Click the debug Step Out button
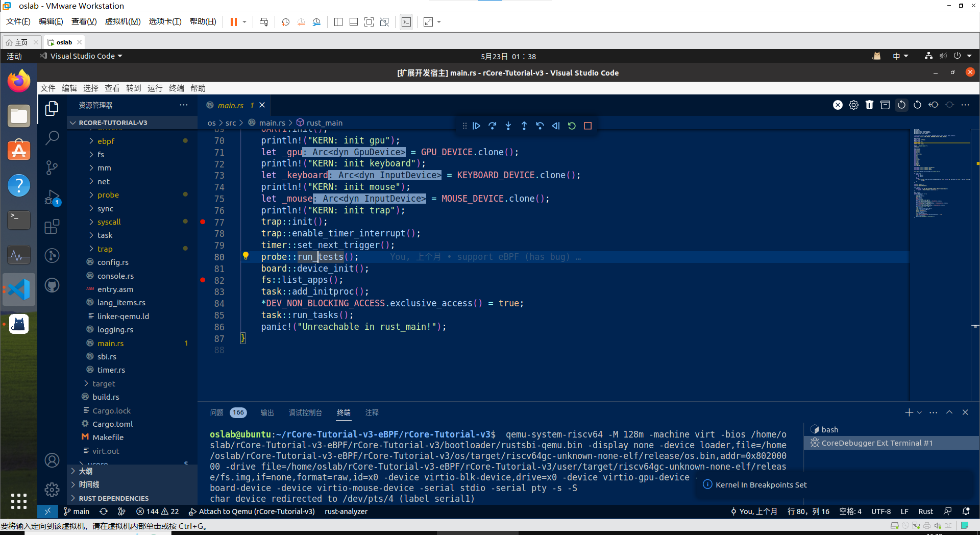 click(524, 126)
